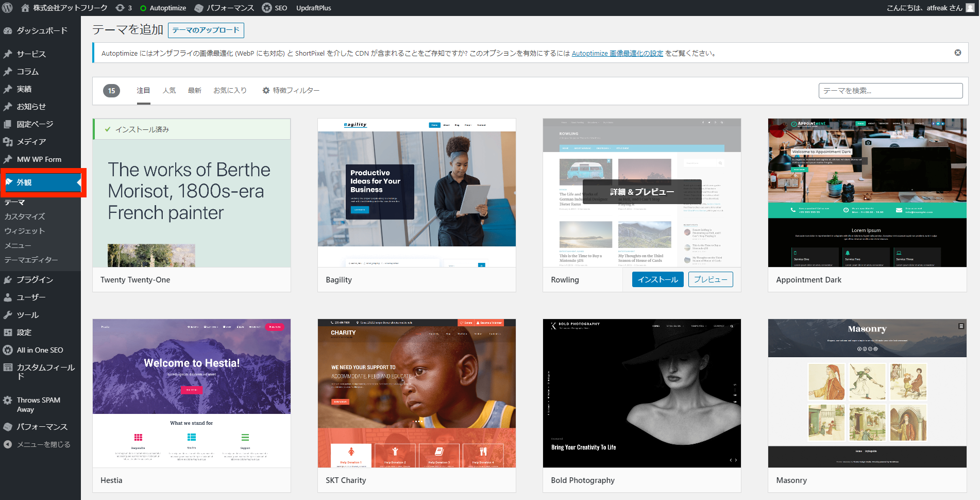Open the コラム pin icon in sidebar
This screenshot has width=980, height=500.
click(x=8, y=72)
